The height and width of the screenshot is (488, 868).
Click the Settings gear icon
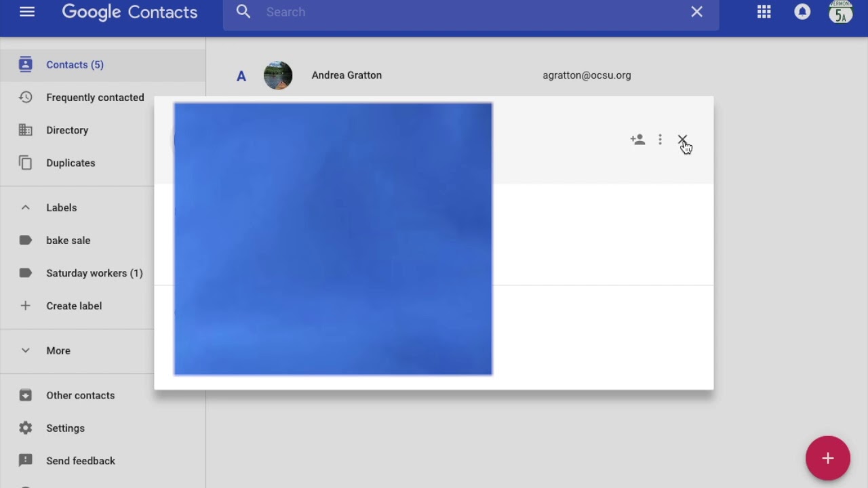pos(25,428)
